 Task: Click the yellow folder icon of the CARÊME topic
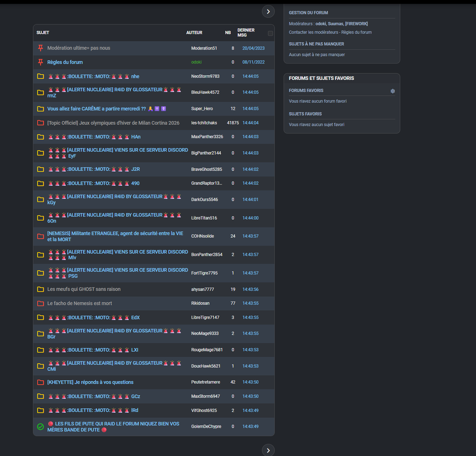point(40,109)
